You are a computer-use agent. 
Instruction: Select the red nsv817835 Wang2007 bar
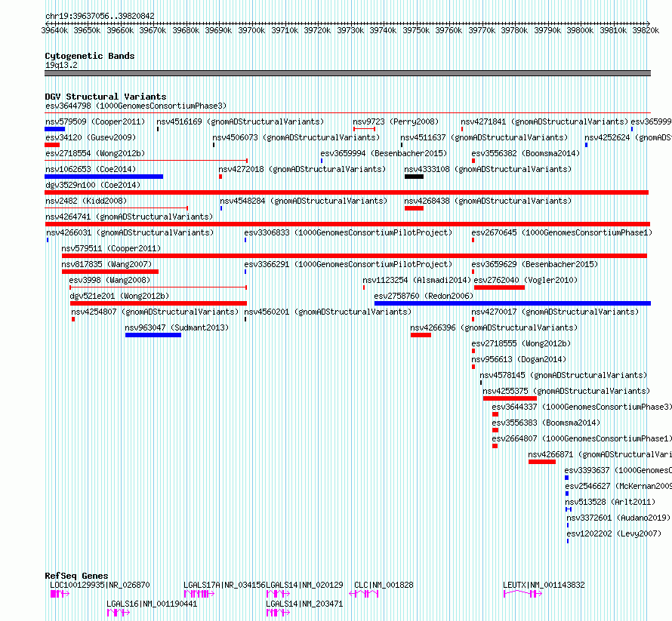[x=110, y=272]
